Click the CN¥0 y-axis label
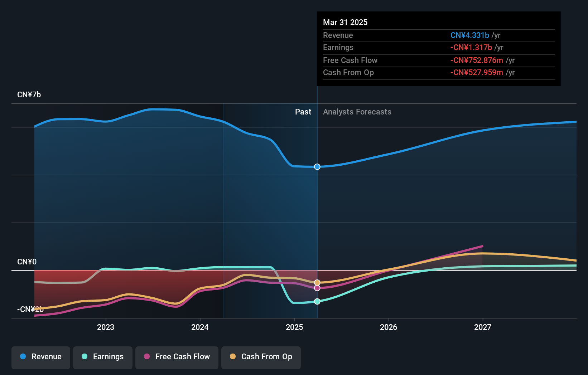The width and height of the screenshot is (588, 375). click(x=27, y=262)
